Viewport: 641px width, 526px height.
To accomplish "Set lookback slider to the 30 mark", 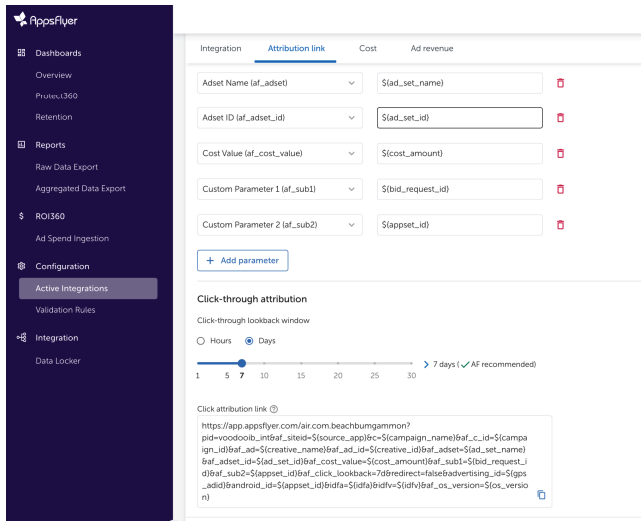I will click(411, 363).
